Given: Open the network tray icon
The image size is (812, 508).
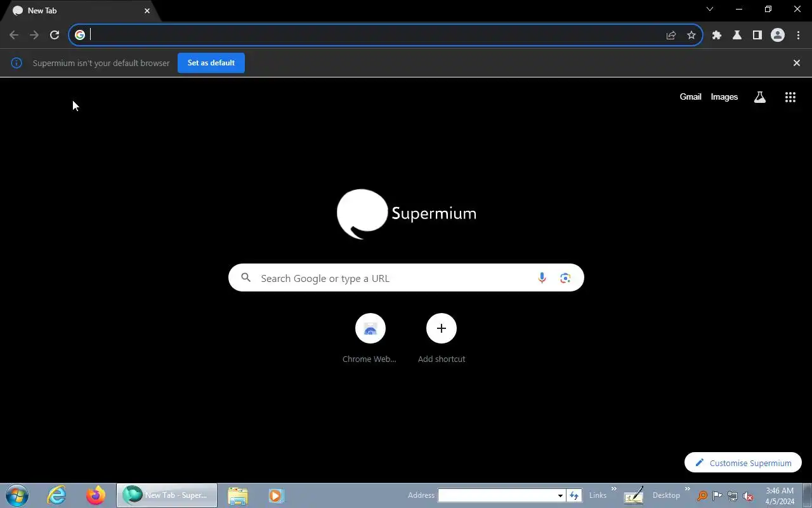Looking at the screenshot, I should 733,496.
